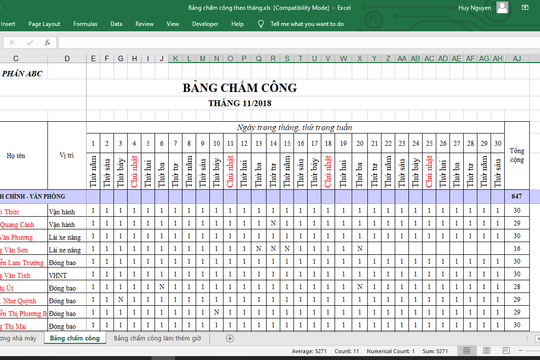
Task: Select column AJ header
Action: (x=517, y=58)
